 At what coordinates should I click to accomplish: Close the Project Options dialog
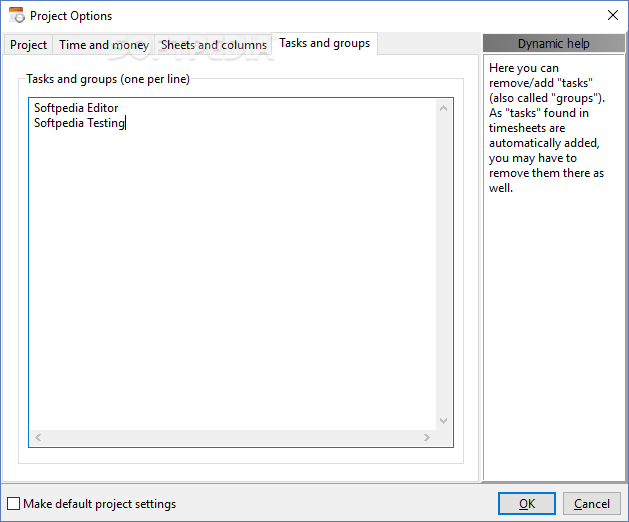coord(613,15)
